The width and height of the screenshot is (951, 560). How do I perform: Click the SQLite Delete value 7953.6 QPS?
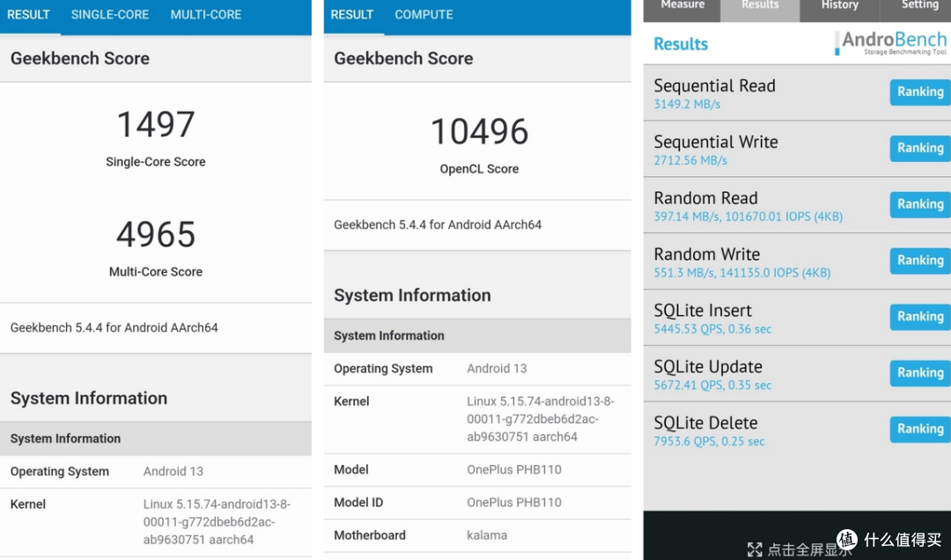tap(684, 442)
